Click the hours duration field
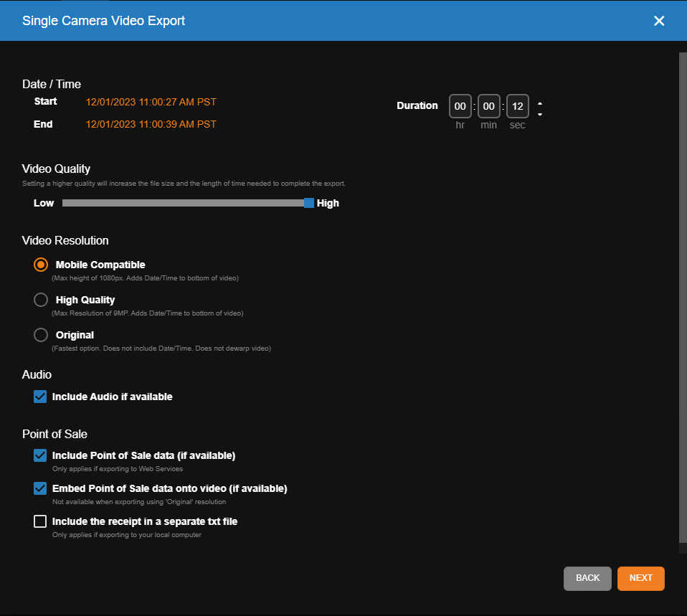687x616 pixels. [x=460, y=106]
